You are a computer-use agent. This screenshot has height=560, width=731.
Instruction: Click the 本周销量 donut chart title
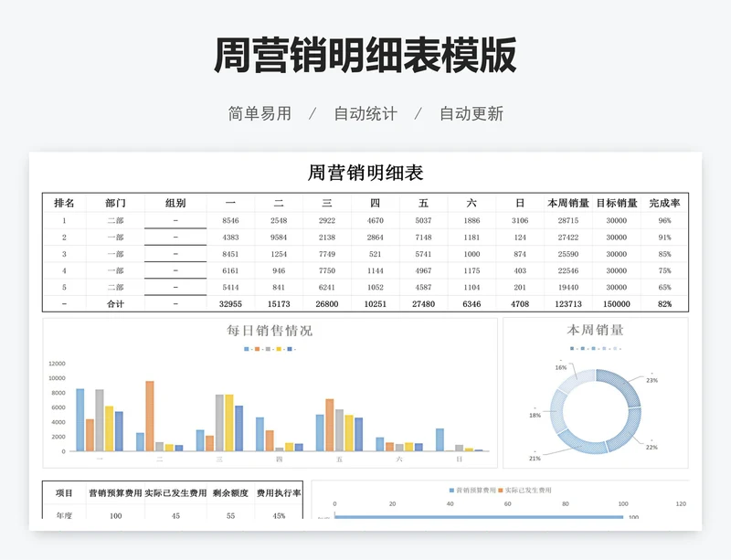click(x=595, y=330)
